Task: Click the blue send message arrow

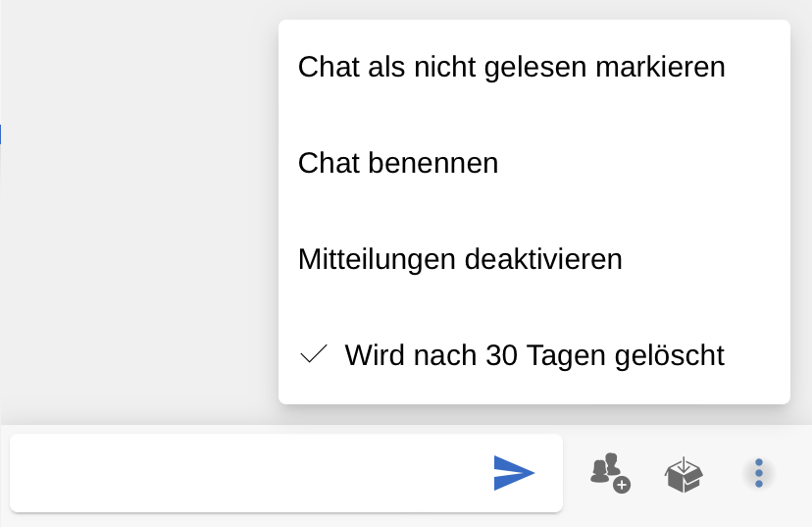Action: pyautogui.click(x=514, y=473)
